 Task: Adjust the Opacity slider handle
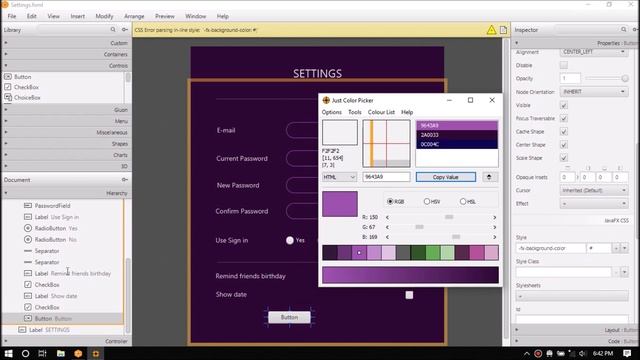(x=625, y=78)
